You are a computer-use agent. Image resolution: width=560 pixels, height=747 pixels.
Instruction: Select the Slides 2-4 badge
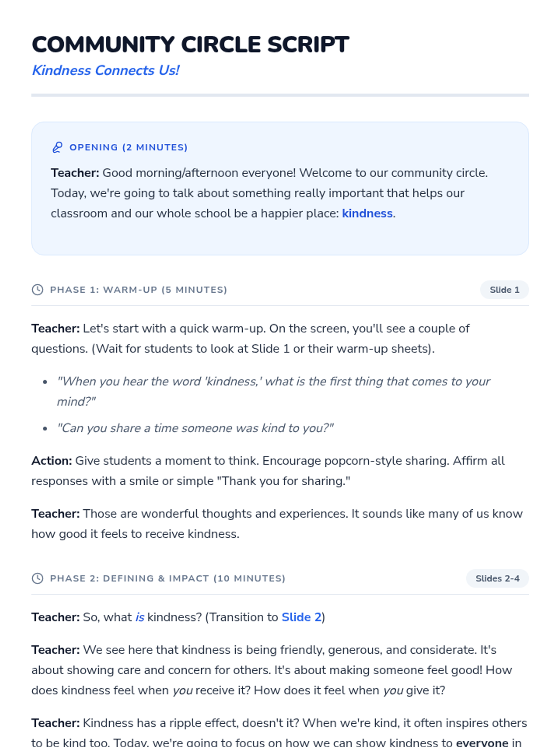[497, 578]
